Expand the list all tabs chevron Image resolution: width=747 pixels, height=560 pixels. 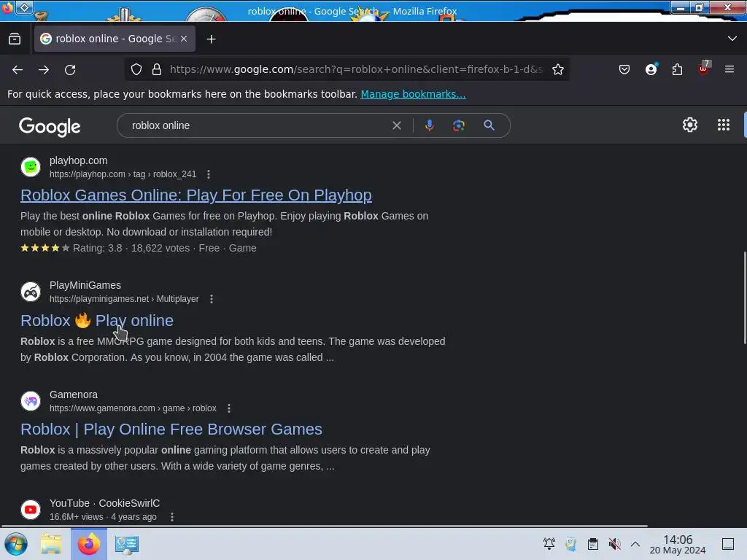(732, 39)
